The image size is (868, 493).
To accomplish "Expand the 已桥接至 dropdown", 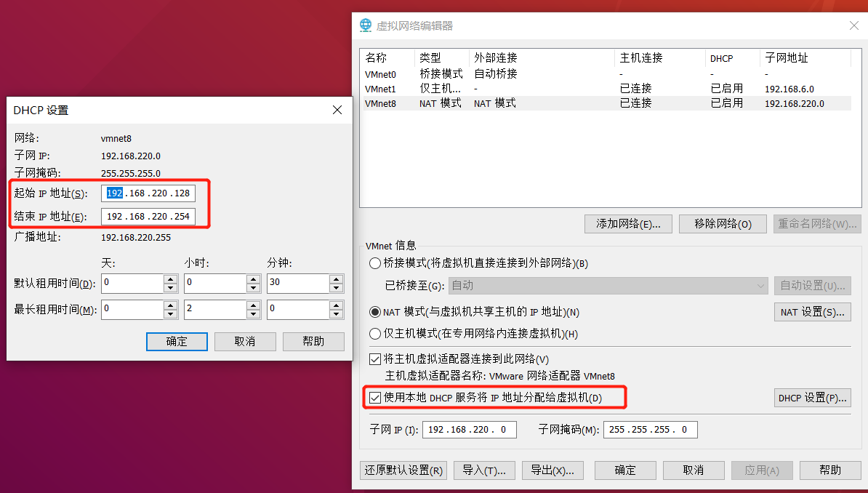I will 608,286.
